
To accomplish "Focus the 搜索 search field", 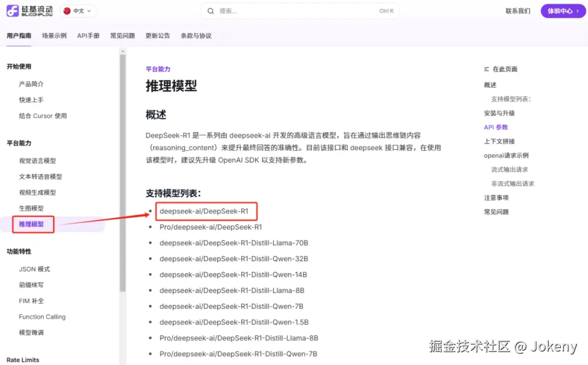I will click(x=299, y=11).
